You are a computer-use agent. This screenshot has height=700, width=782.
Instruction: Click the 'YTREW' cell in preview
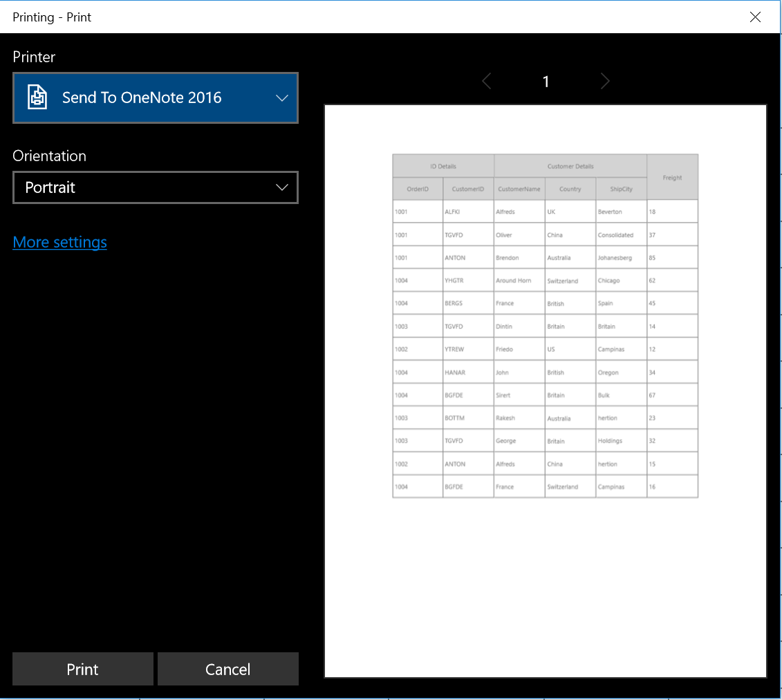click(x=468, y=349)
